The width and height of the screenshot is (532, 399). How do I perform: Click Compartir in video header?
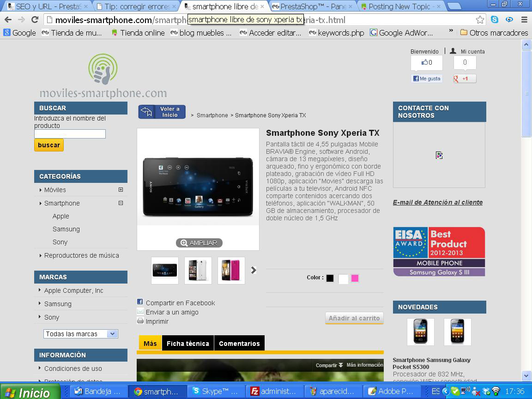tap(329, 365)
